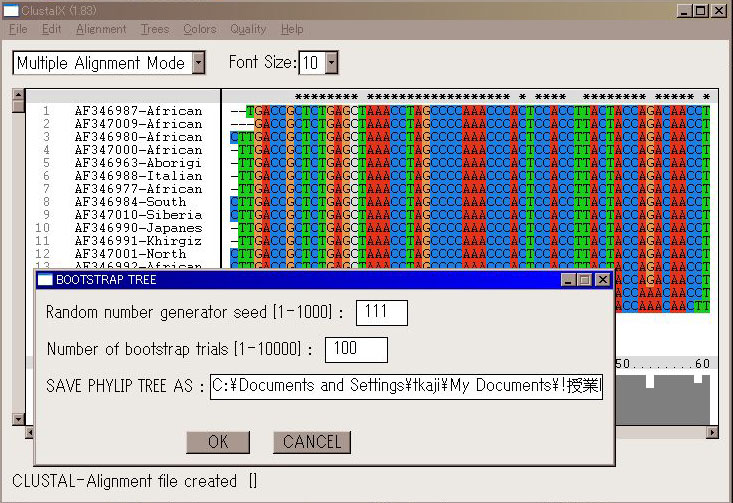Select sequence AF346987-African in name list

(x=138, y=111)
